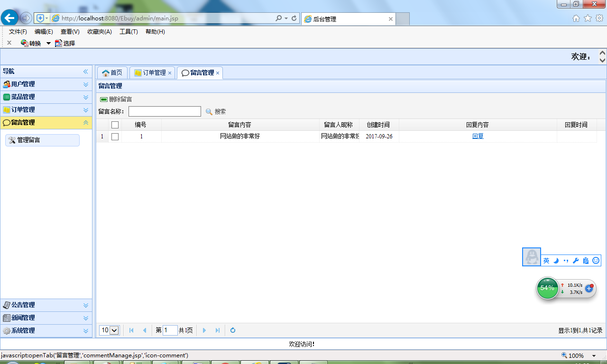Refresh the page from the address bar
Viewport: 607px width, 364px height.
294,18
